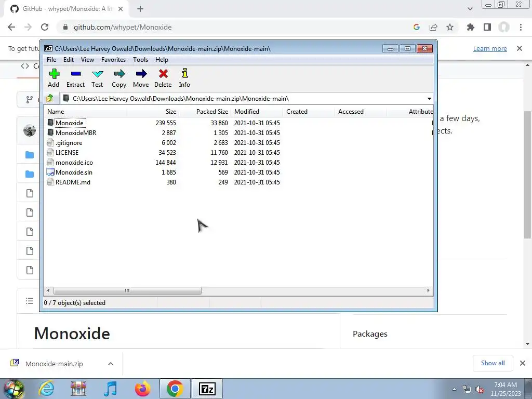Image resolution: width=532 pixels, height=399 pixels.
Task: Sort by Created column header
Action: coord(309,112)
